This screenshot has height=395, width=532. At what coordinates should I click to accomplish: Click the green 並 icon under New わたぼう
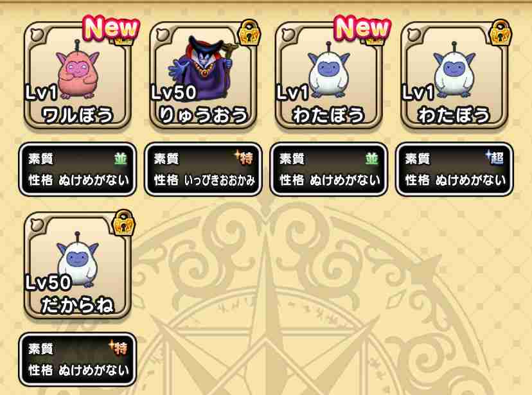point(371,159)
